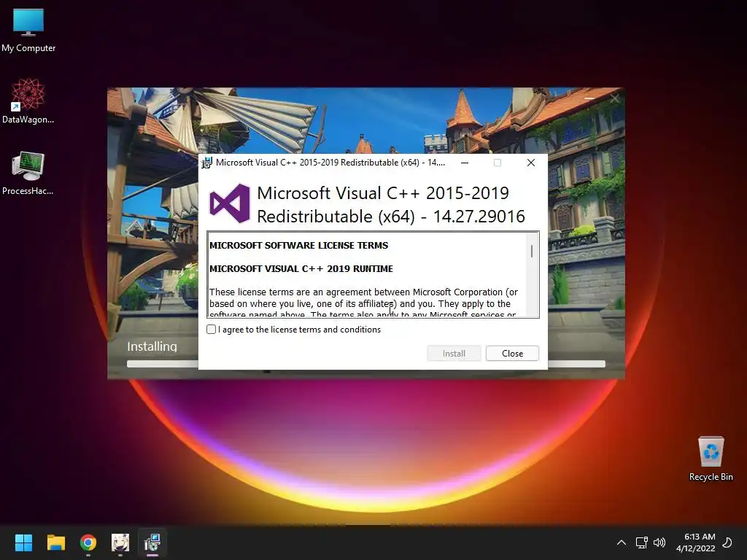Open Google Chrome from the taskbar
This screenshot has width=747, height=560.
(x=88, y=542)
